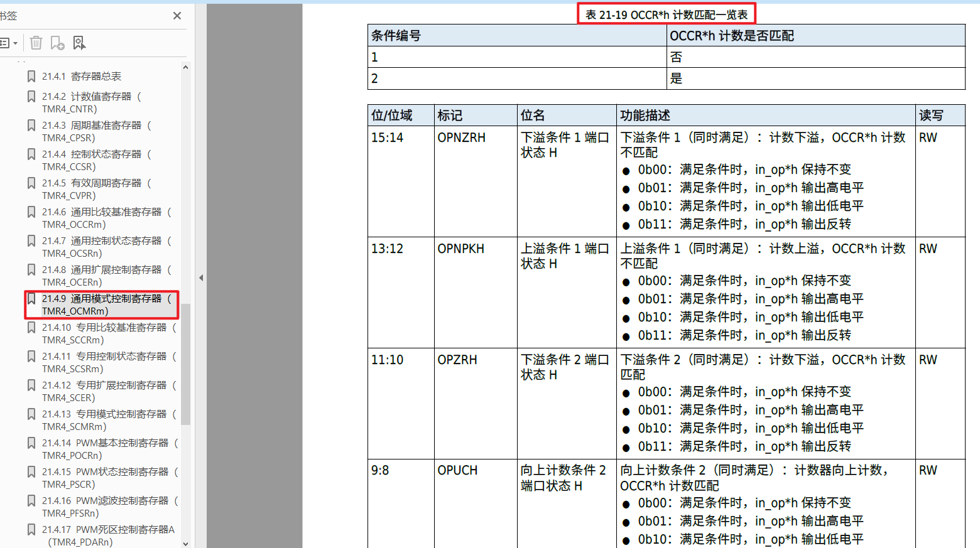Open bookmark 21.4.1 寄存器总表

click(x=82, y=76)
